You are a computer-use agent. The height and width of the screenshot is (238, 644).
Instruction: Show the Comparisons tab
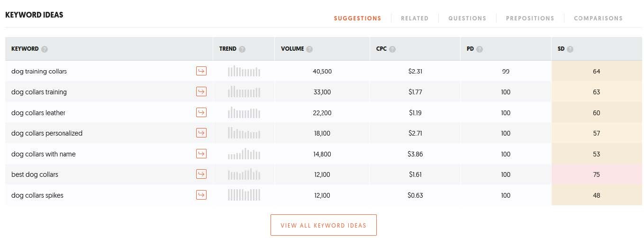click(x=598, y=18)
